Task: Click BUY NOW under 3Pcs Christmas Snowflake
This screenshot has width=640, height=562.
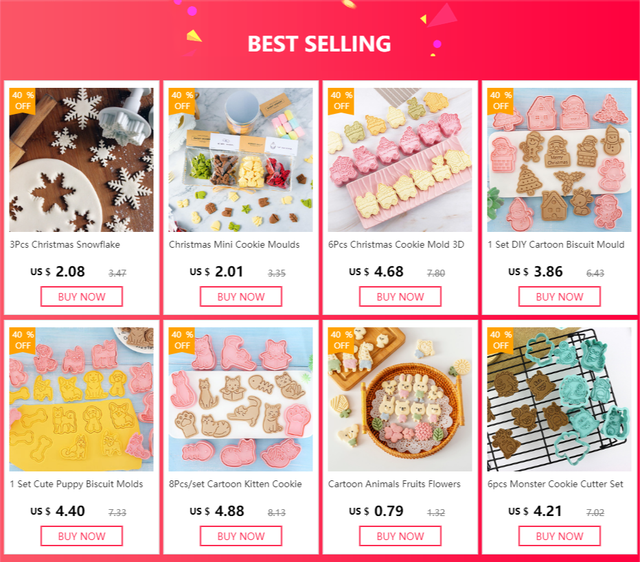Action: (81, 296)
